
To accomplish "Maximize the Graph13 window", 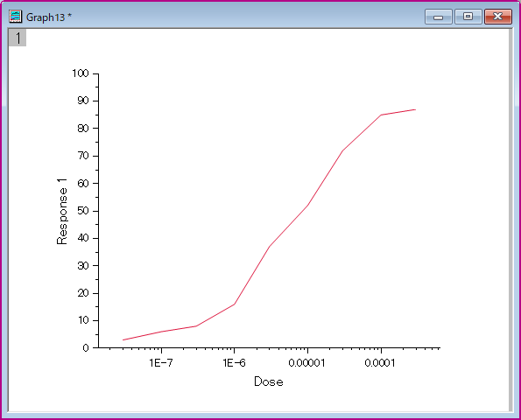I will [x=468, y=17].
